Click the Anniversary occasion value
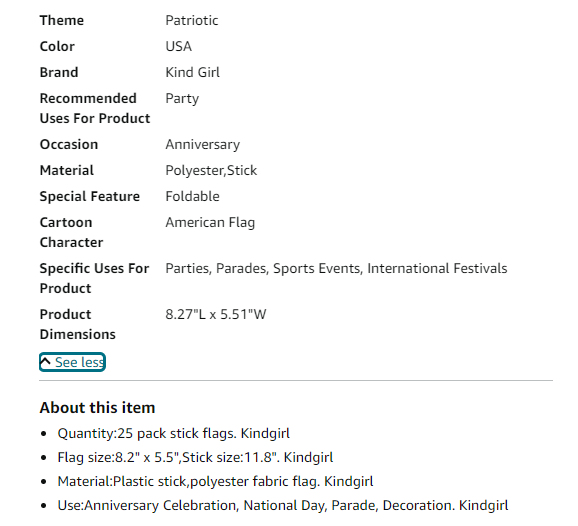578x526 pixels. pos(203,144)
